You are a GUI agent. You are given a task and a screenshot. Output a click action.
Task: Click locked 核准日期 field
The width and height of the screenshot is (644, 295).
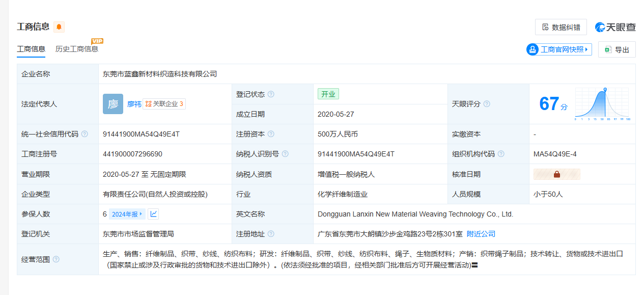pyautogui.click(x=557, y=174)
